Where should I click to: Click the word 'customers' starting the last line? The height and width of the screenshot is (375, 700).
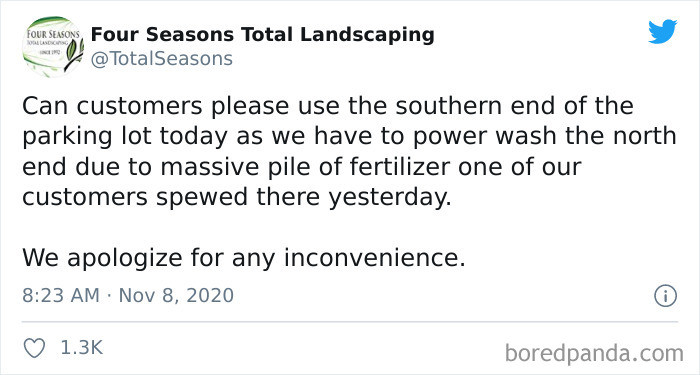(x=85, y=197)
